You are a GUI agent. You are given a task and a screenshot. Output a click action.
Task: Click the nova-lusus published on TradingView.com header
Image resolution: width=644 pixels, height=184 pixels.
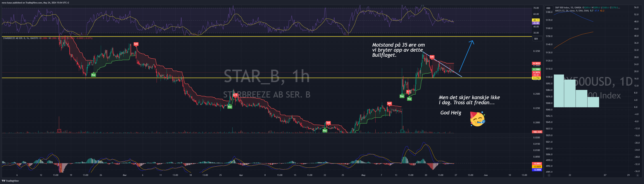(x=35, y=3)
